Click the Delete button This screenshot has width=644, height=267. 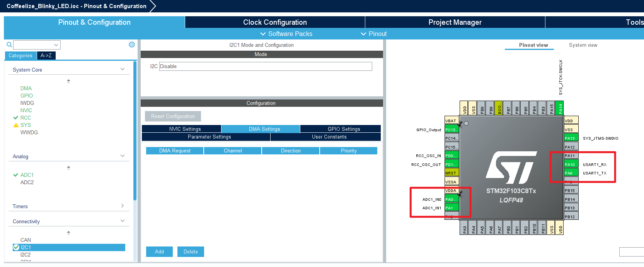pyautogui.click(x=191, y=252)
